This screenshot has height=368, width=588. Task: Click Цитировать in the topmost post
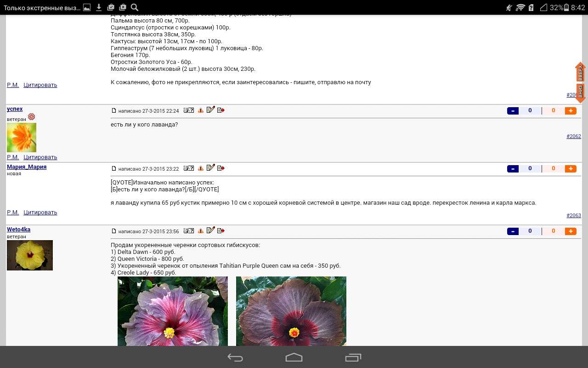click(40, 85)
